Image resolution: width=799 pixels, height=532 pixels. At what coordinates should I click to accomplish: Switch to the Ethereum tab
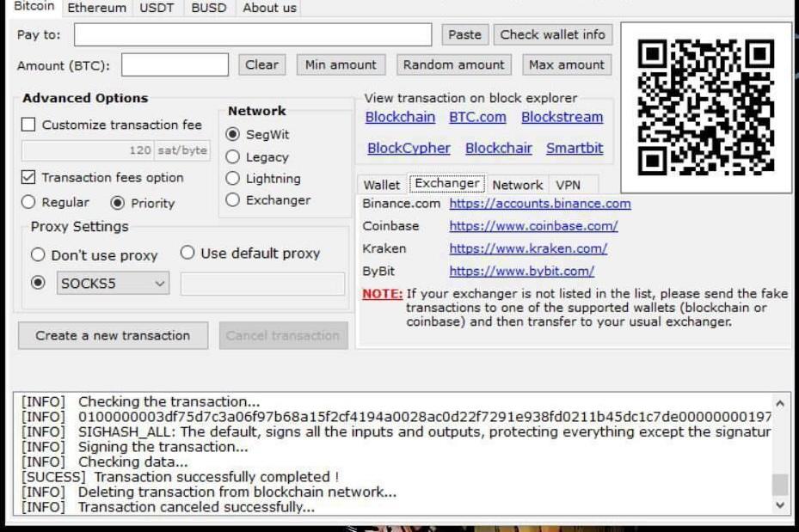tap(96, 8)
